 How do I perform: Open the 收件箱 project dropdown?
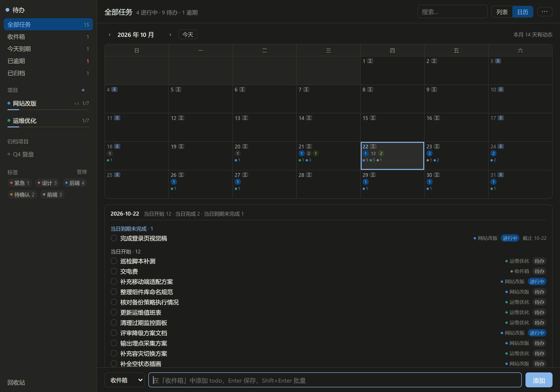(x=125, y=380)
